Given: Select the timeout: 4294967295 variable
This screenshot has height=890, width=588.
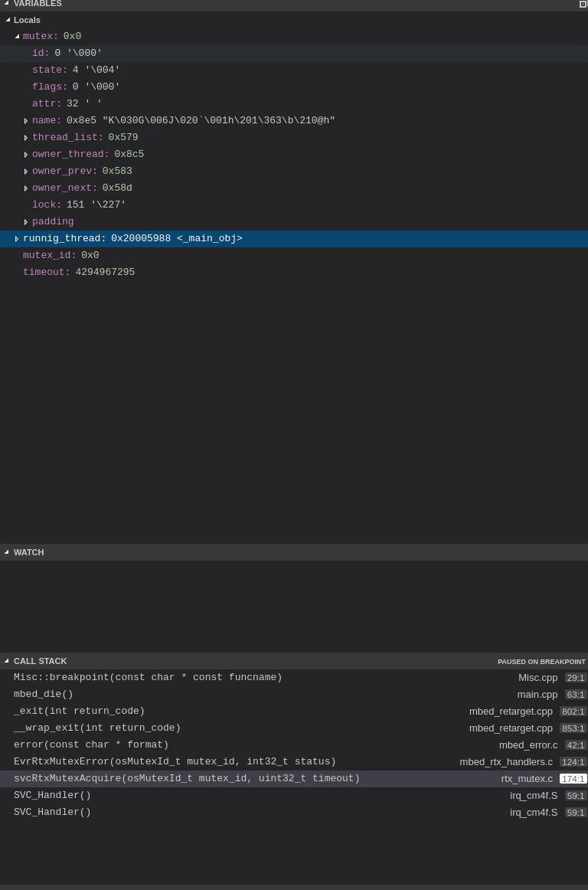Looking at the screenshot, I should pos(294,273).
